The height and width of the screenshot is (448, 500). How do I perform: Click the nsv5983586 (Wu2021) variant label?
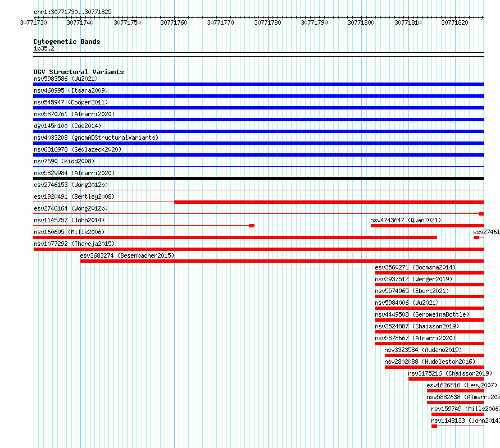(x=66, y=79)
